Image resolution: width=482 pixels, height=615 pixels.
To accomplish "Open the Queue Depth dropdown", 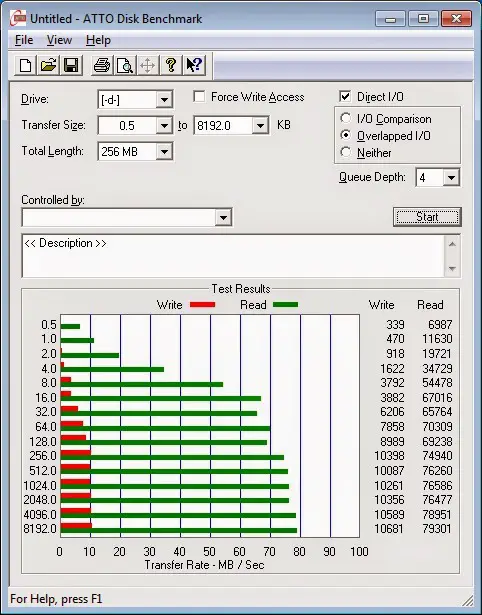I will pos(451,178).
